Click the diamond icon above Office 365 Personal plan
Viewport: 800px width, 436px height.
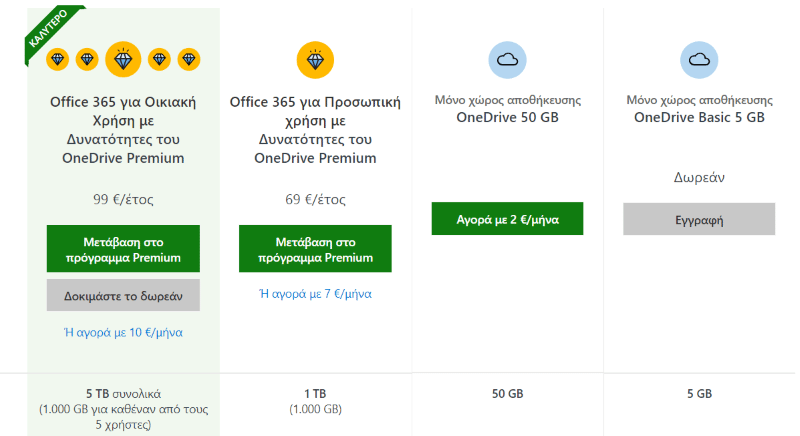(315, 60)
